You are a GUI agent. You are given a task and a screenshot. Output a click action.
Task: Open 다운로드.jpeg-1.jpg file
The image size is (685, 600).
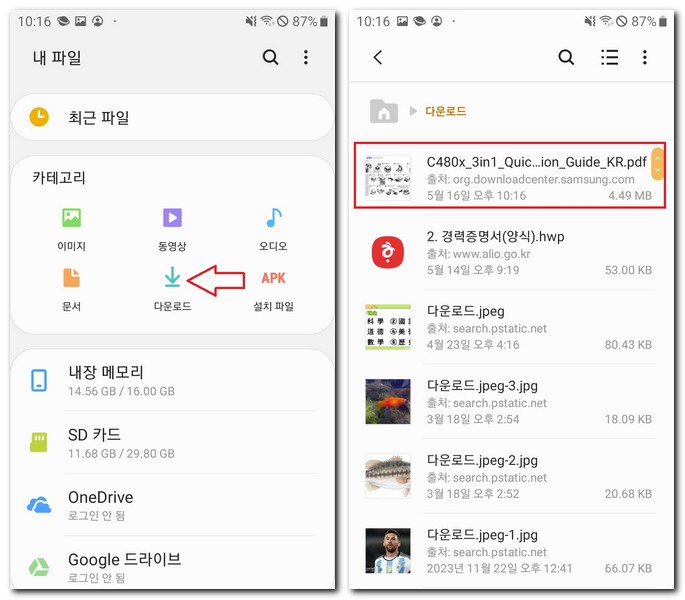509,551
